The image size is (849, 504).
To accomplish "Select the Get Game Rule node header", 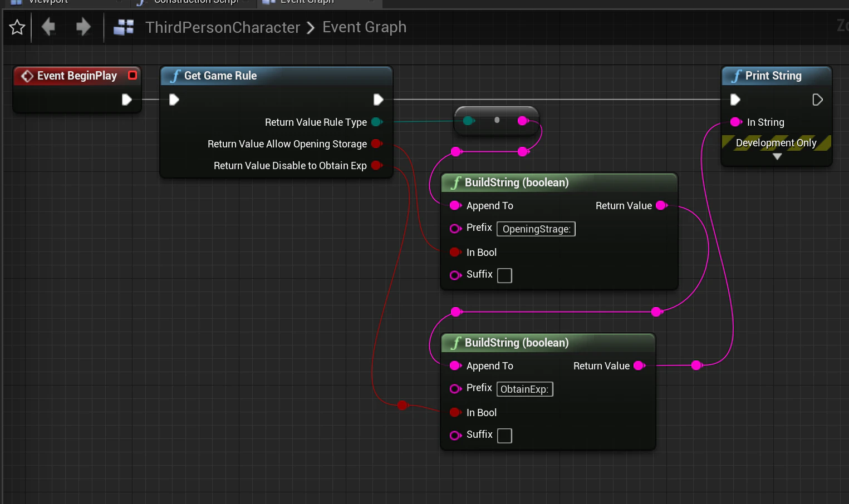I will (x=276, y=76).
